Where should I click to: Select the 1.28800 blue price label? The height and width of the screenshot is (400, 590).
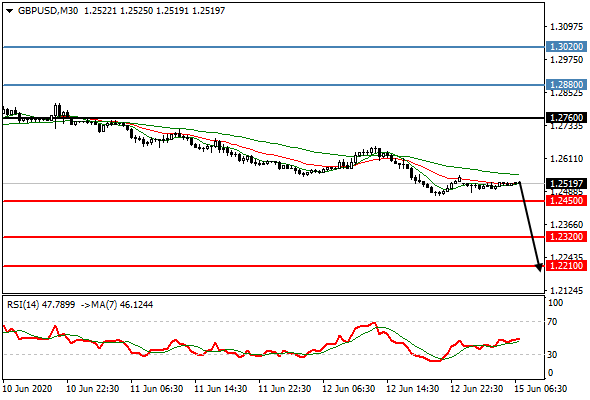[x=566, y=85]
